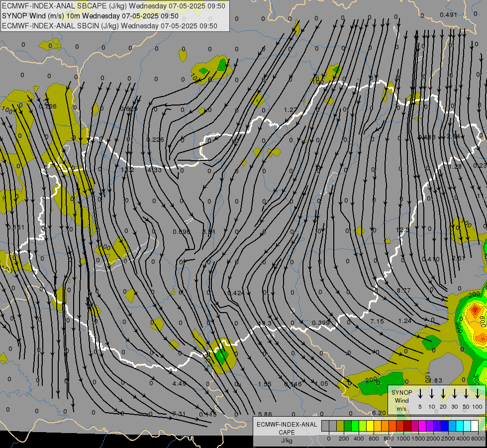Screen dimensions: 487x448
Task: Click the 20 m/s wind arrow in legend
Action: (x=443, y=393)
